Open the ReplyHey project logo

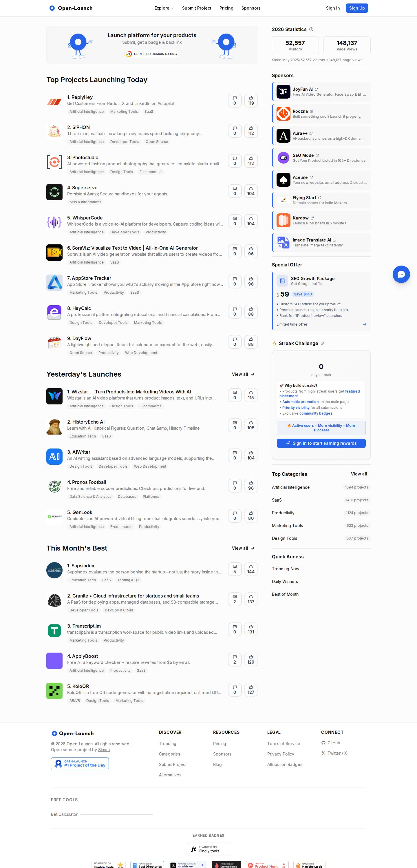coord(54,102)
